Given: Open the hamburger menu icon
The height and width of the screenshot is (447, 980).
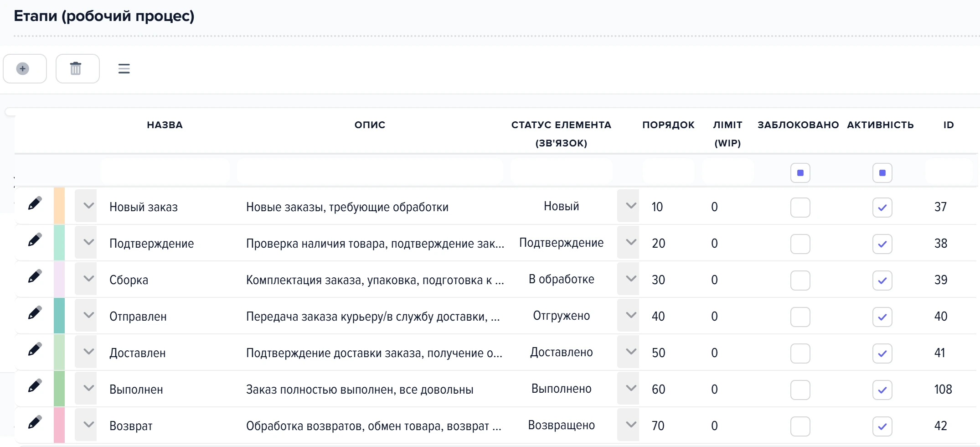Looking at the screenshot, I should tap(124, 69).
